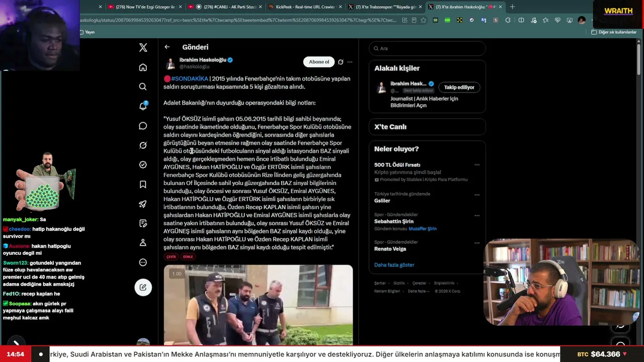The width and height of the screenshot is (644, 362).
Task: Open the Gizlilik footer link
Action: point(399,283)
